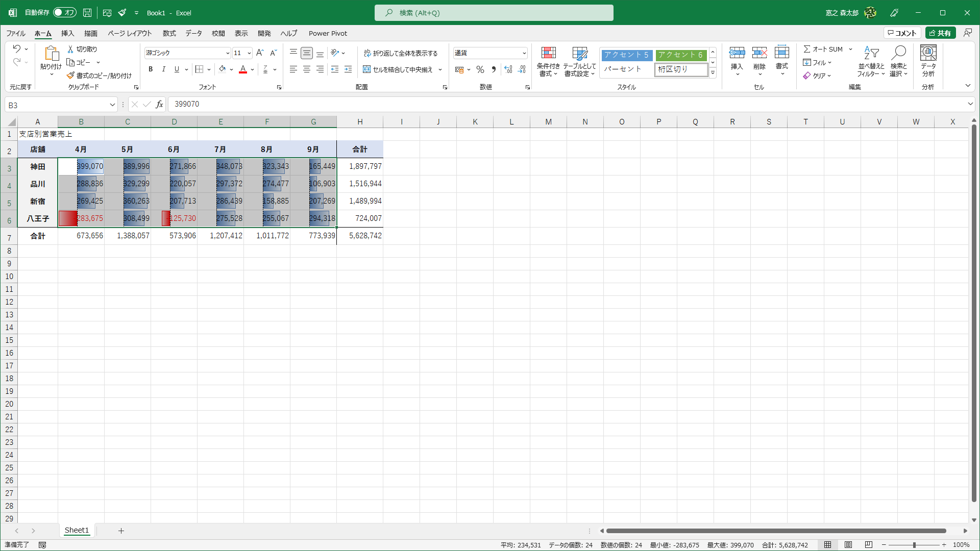Expand the Name Box dropdown arrow

[112, 105]
